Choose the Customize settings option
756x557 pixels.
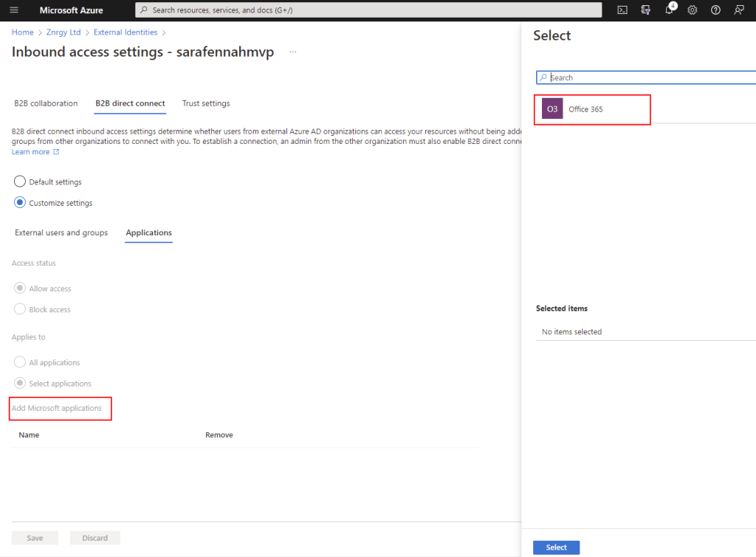pos(20,203)
